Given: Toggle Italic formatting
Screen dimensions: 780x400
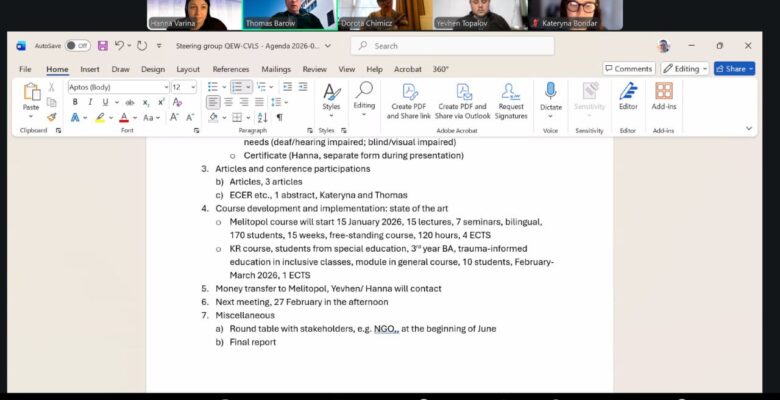Looking at the screenshot, I should 89,102.
